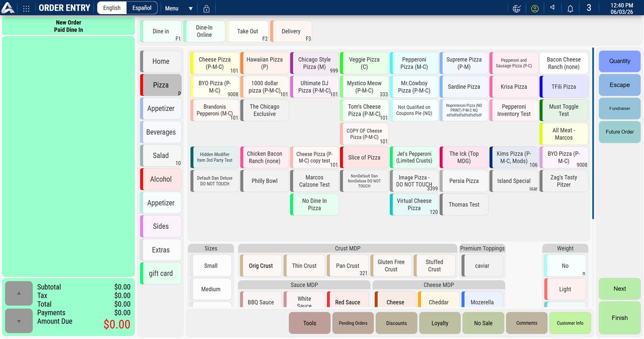The height and width of the screenshot is (339, 644).
Task: Select Take Out order type
Action: click(248, 31)
